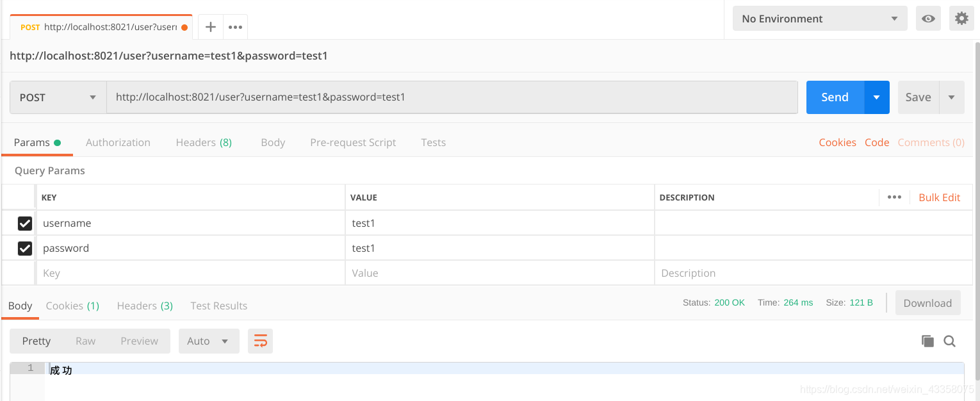Open the response Headers (3) tab
This screenshot has width=980, height=401.
tap(145, 306)
